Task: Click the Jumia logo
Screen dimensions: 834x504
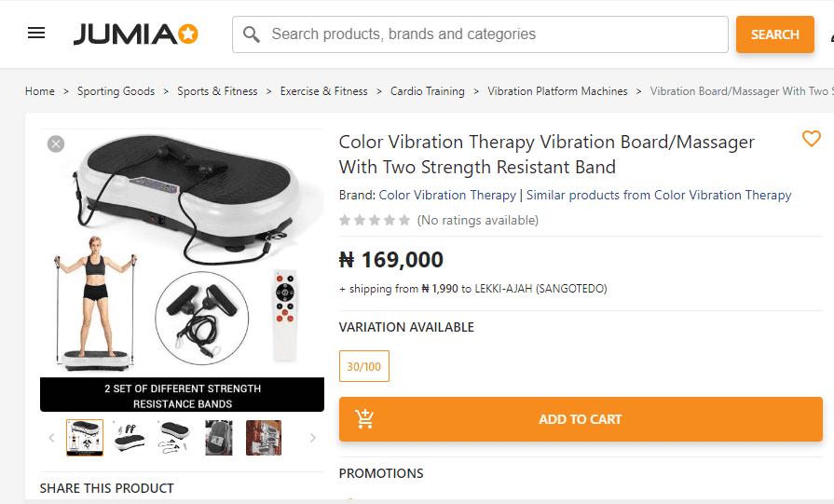Action: click(136, 34)
